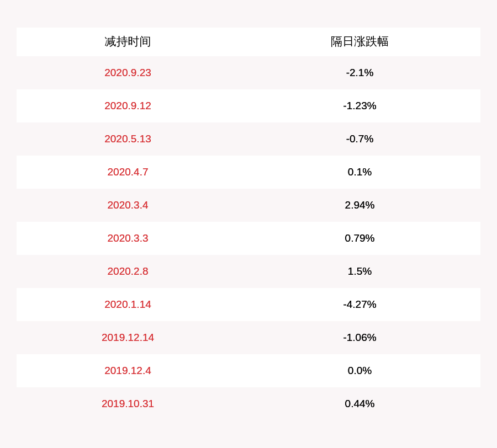Viewport: 497px width, 448px height.
Task: Open the 2020.9.23 date entry
Action: click(x=128, y=72)
